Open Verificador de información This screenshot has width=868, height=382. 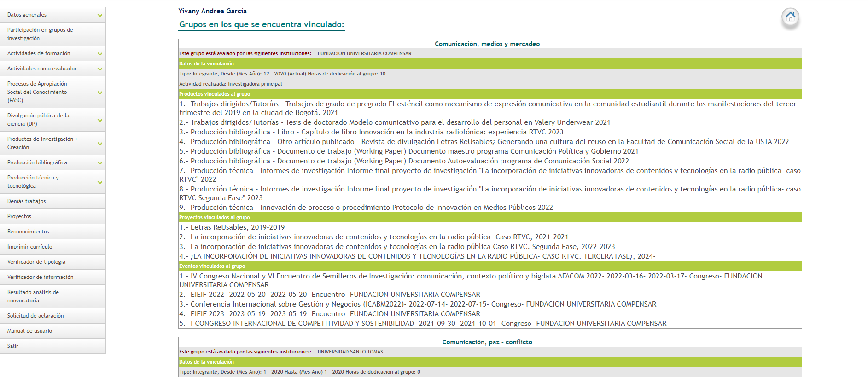click(41, 277)
